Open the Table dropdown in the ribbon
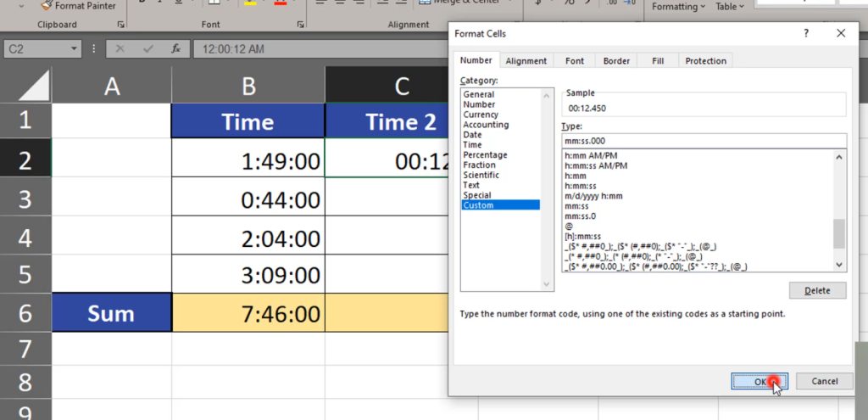 pyautogui.click(x=730, y=7)
